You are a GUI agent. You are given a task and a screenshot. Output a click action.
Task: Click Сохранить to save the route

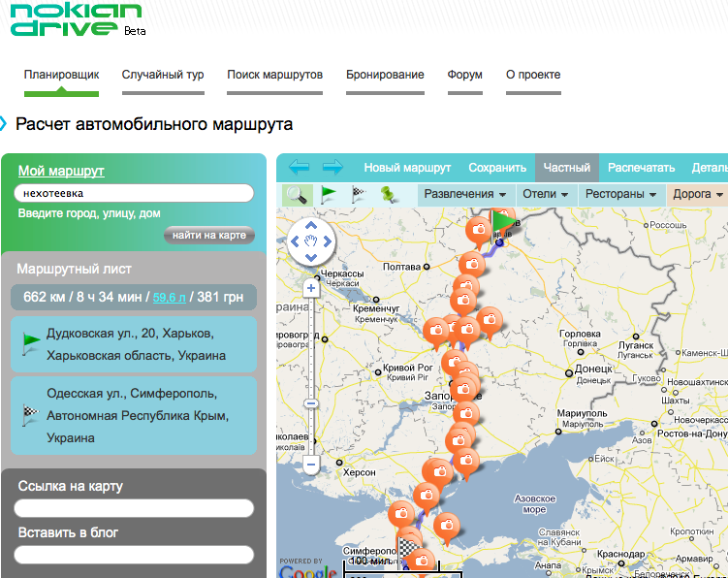click(x=496, y=167)
